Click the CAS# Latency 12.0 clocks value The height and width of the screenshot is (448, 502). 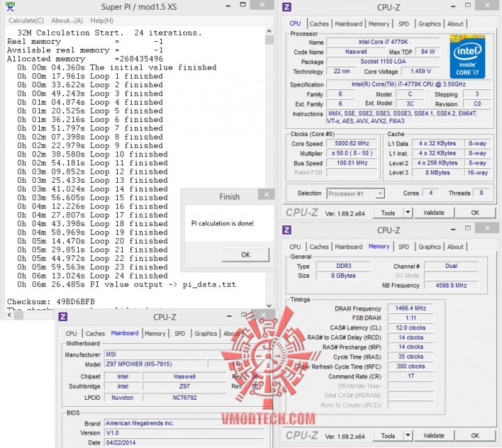pos(411,328)
